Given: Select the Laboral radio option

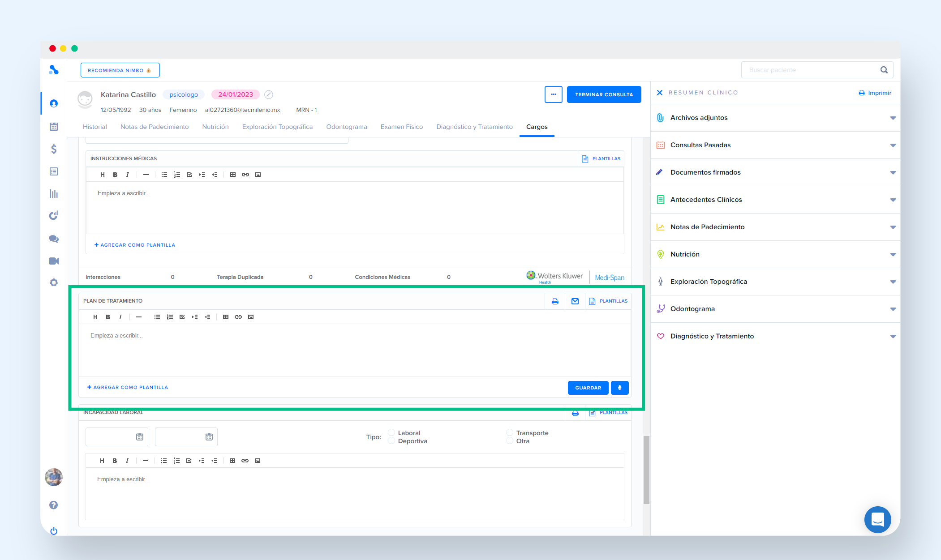Looking at the screenshot, I should point(392,432).
